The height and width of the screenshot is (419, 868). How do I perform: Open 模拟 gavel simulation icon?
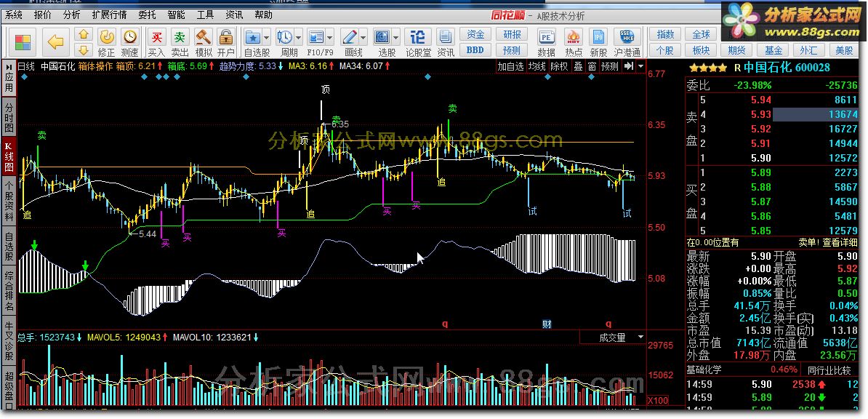204,37
